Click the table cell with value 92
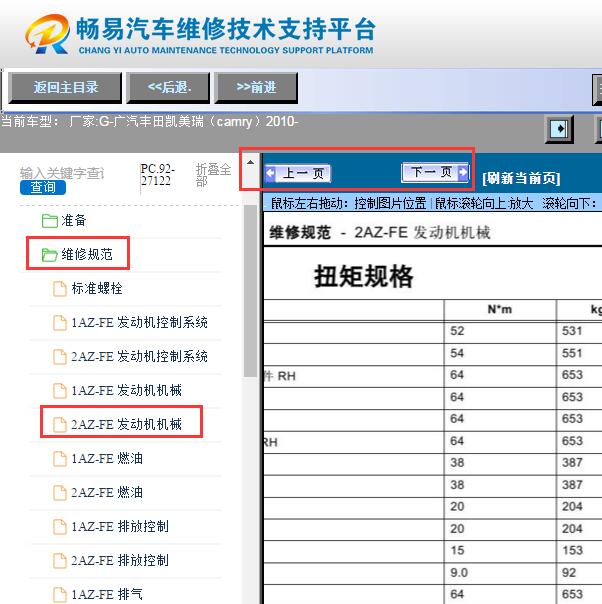The height and width of the screenshot is (604, 602). point(579,573)
